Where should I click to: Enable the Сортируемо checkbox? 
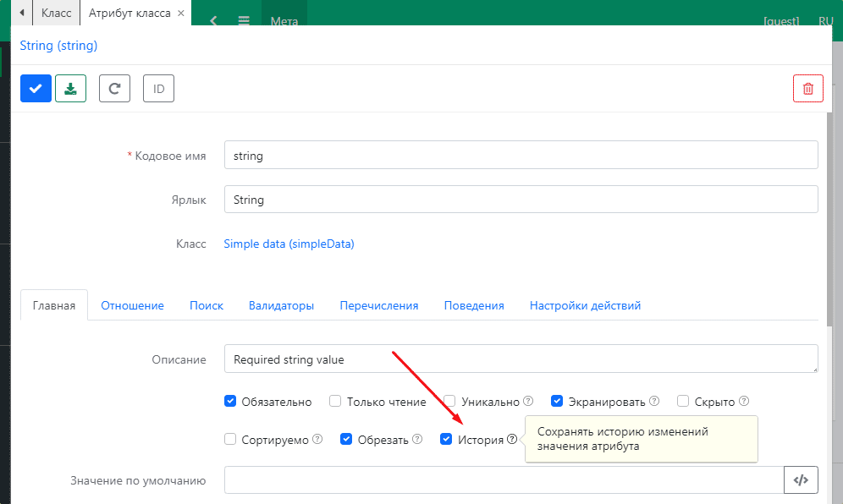click(x=230, y=439)
